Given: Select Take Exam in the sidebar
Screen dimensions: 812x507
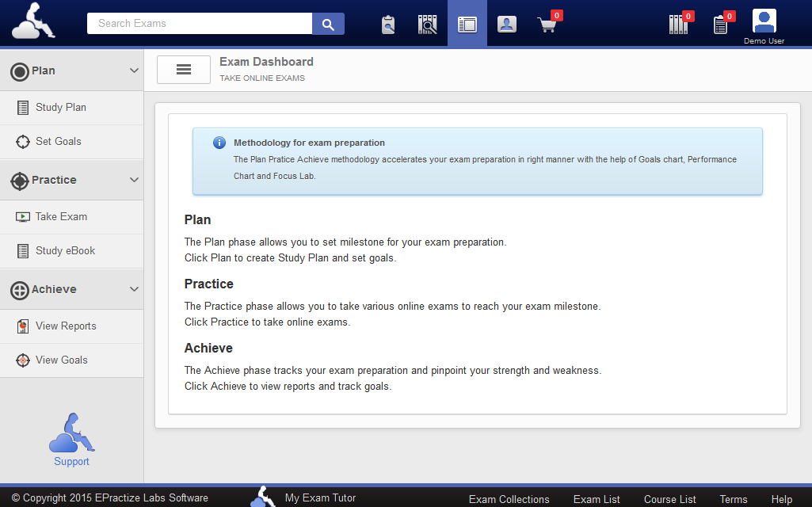Looking at the screenshot, I should tap(61, 217).
